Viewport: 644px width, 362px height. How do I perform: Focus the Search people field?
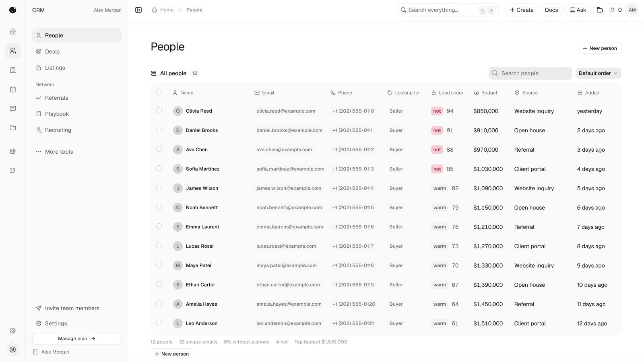click(530, 73)
